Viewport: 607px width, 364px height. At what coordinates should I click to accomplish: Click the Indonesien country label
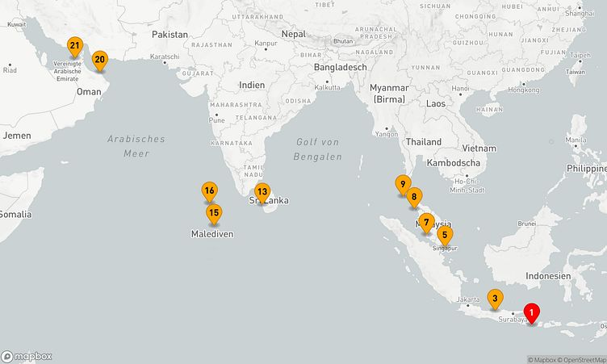point(547,275)
